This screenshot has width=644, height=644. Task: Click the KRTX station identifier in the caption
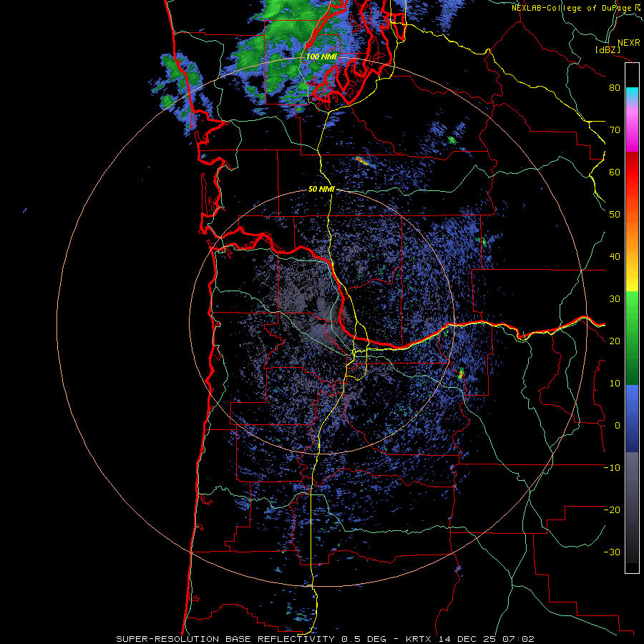(x=420, y=639)
